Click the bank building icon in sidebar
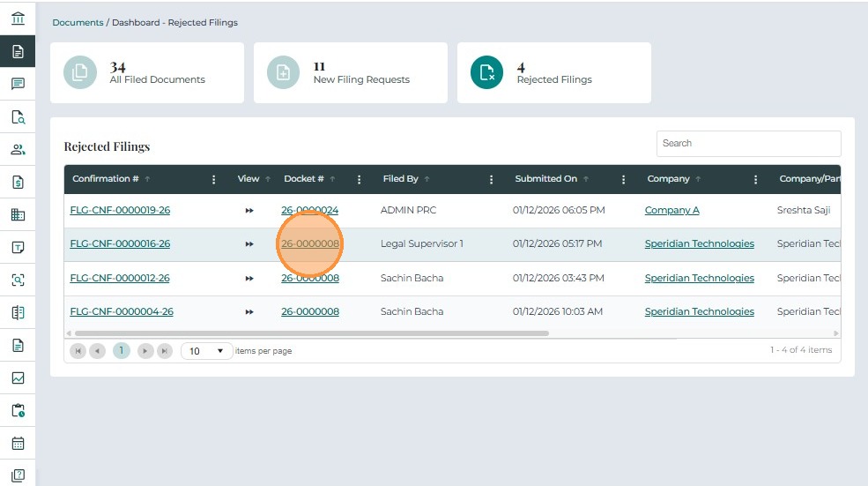868x486 pixels. (x=18, y=19)
